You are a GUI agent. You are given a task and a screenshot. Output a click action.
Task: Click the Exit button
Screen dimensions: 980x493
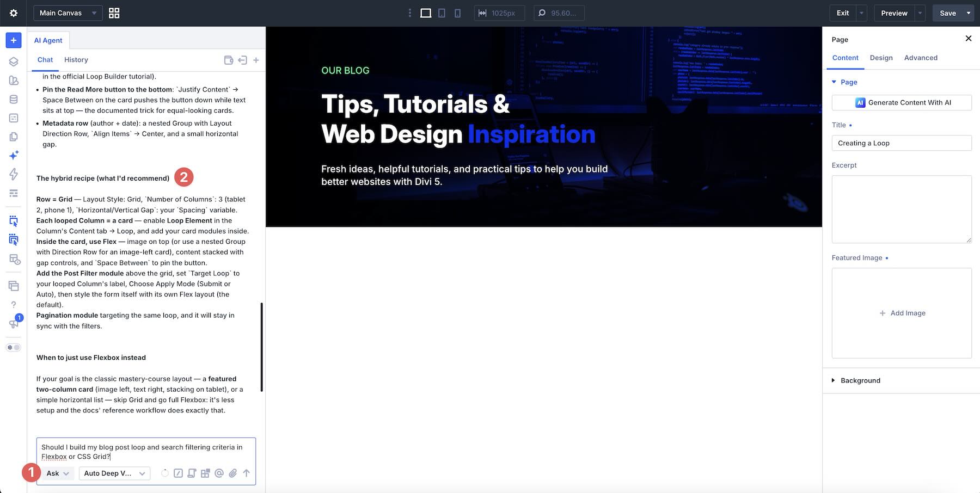point(843,13)
